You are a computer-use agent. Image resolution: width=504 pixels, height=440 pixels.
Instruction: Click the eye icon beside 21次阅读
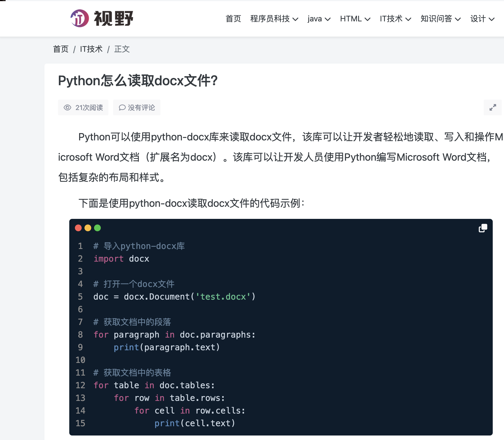click(67, 107)
